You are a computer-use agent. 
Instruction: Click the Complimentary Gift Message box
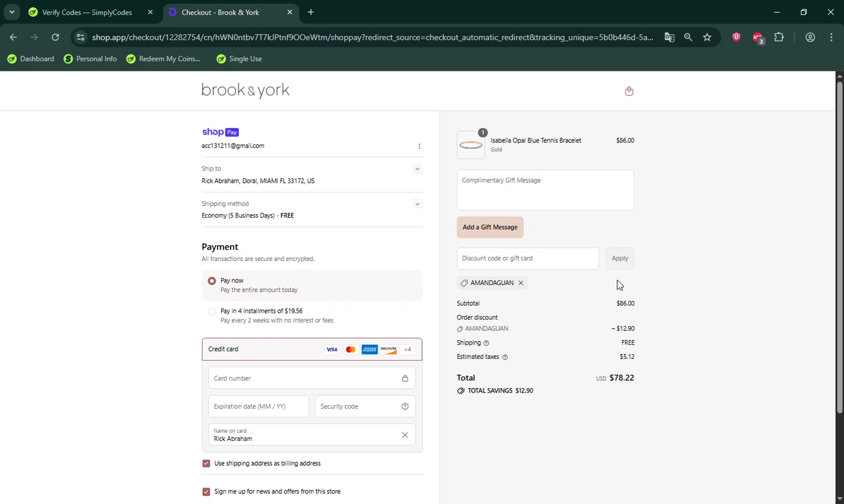click(545, 190)
